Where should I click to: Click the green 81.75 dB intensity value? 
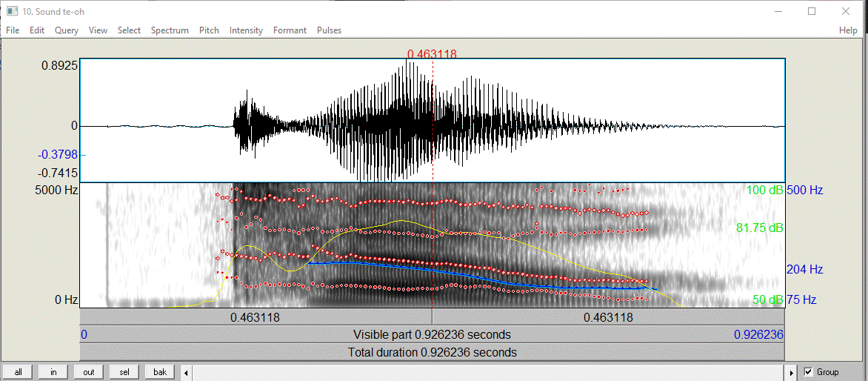coord(760,227)
